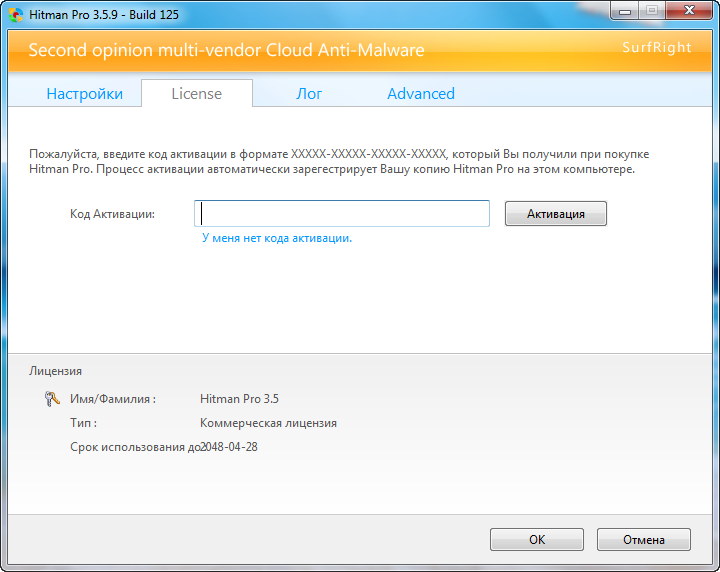Go to the Advanced tab
The height and width of the screenshot is (572, 720).
point(421,94)
